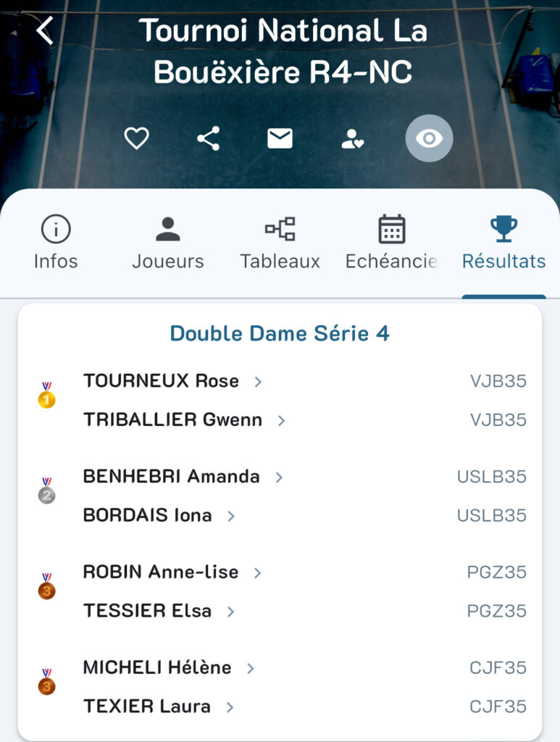This screenshot has height=742, width=560.
Task: Tap the share icon
Action: click(x=209, y=138)
